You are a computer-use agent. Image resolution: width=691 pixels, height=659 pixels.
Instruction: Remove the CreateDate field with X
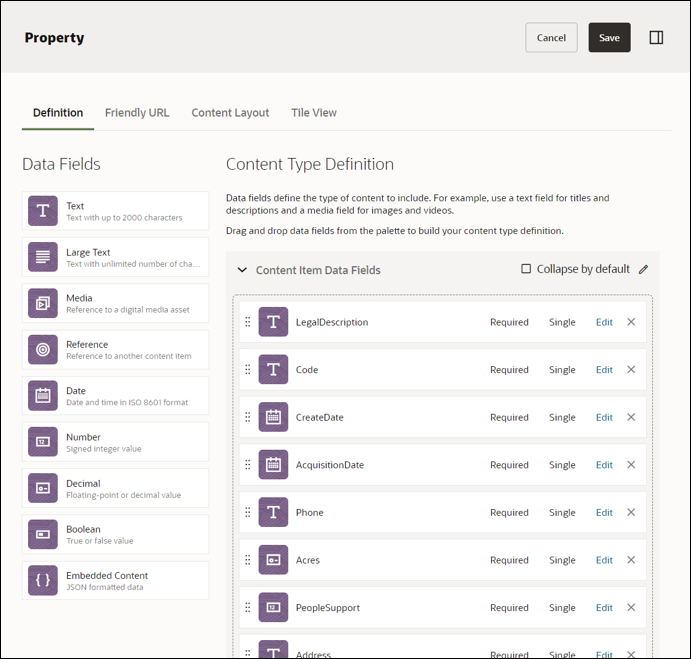[x=631, y=417]
